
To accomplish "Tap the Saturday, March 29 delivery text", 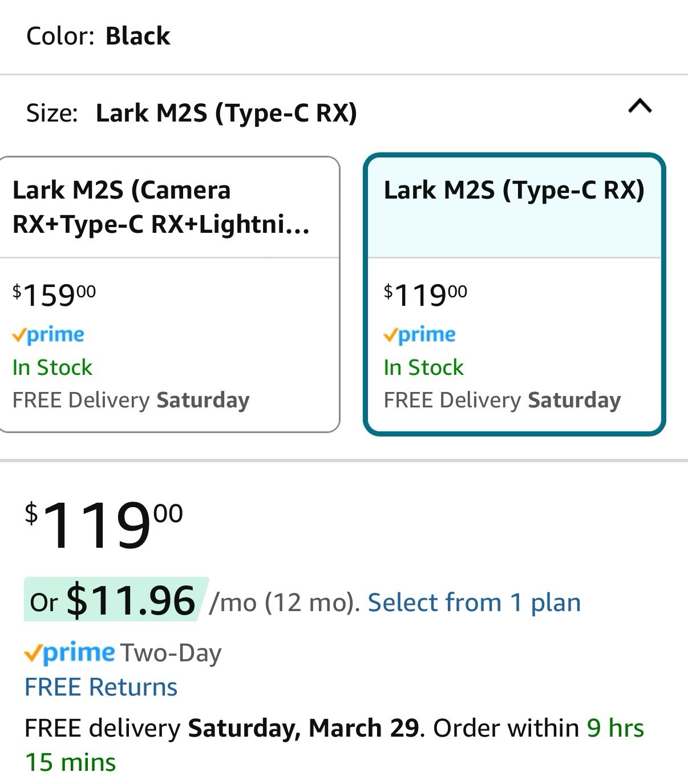I will pos(303,729).
